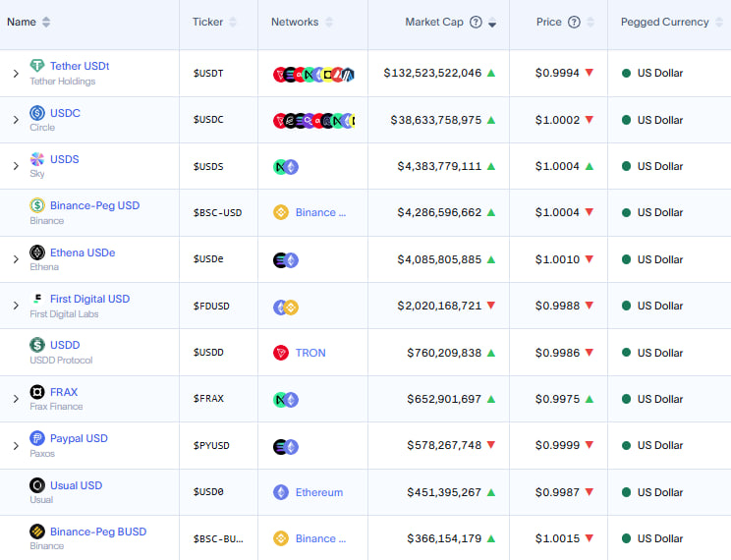Click the USDS Sky logo icon
This screenshot has height=560, width=731.
coord(37,159)
